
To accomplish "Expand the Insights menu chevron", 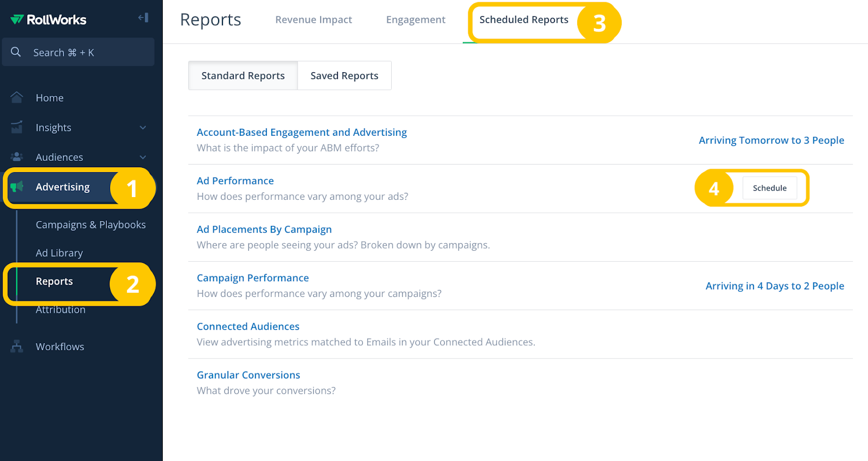I will pos(143,128).
